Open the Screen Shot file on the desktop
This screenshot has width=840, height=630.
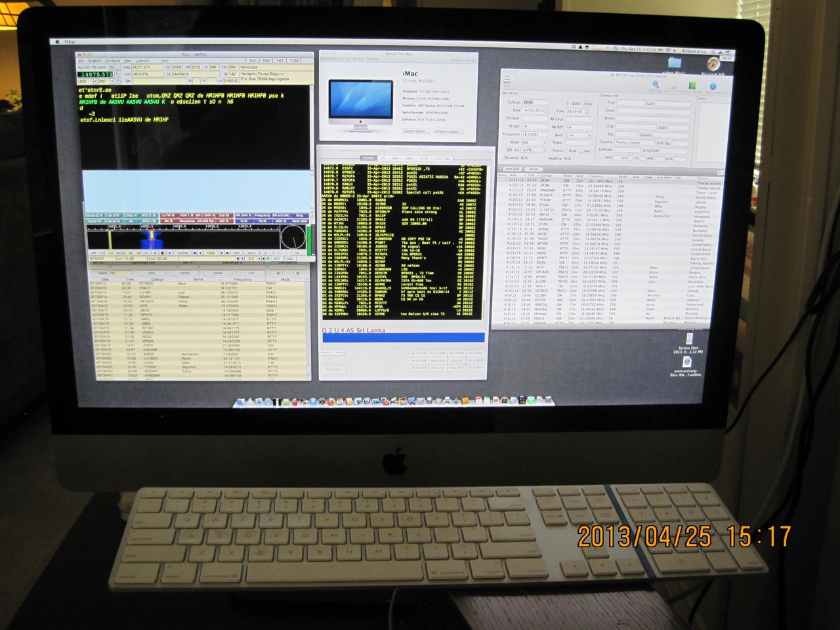[688, 338]
